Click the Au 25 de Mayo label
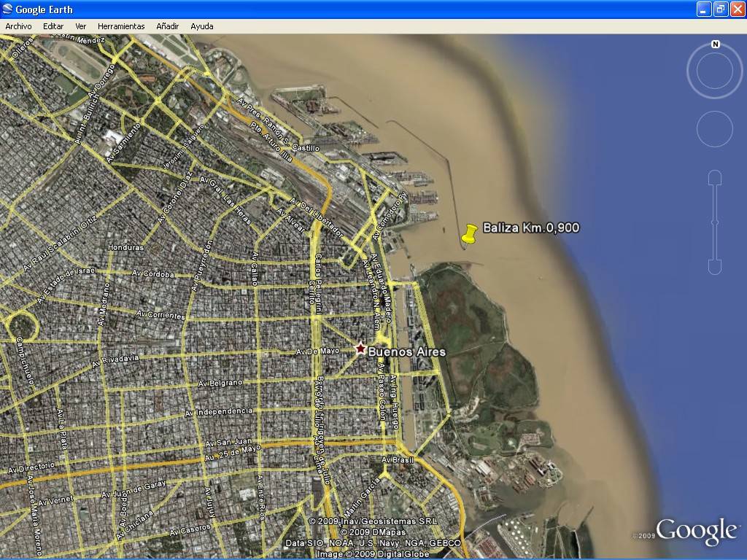The height and width of the screenshot is (560, 747). (x=233, y=451)
